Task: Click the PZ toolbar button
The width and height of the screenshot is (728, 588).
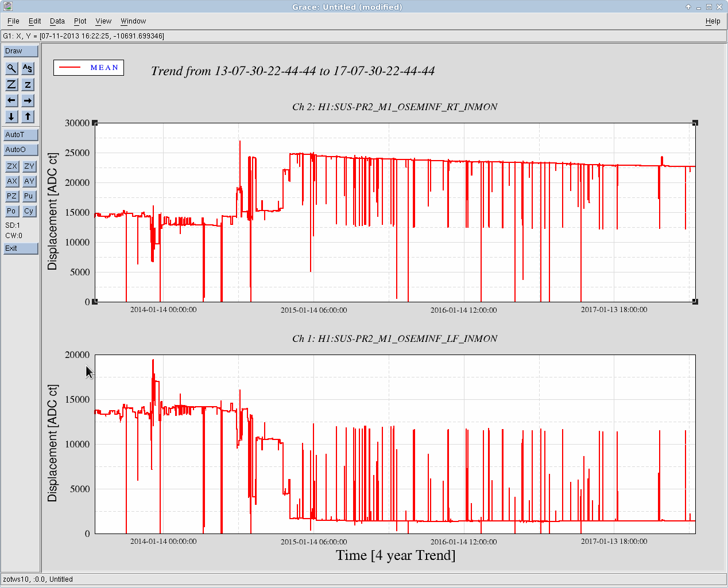Action: (x=11, y=196)
